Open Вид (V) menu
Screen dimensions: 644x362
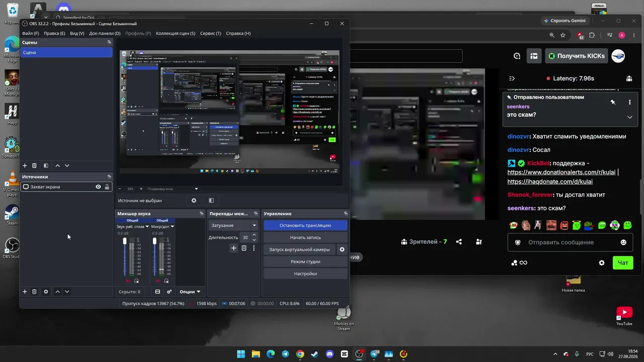(x=77, y=33)
